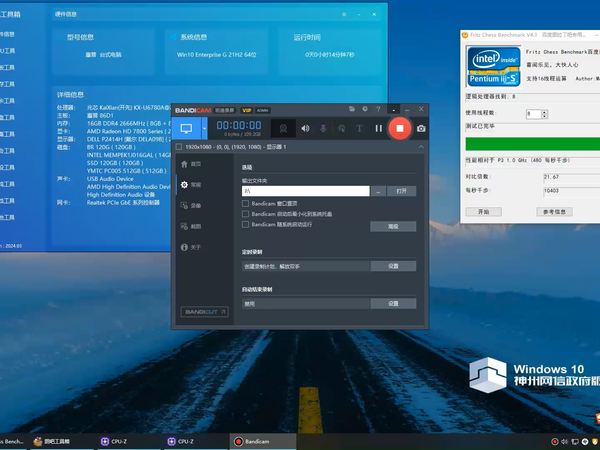This screenshot has height=450, width=600.
Task: Click the 打开 open folder button
Action: point(401,191)
